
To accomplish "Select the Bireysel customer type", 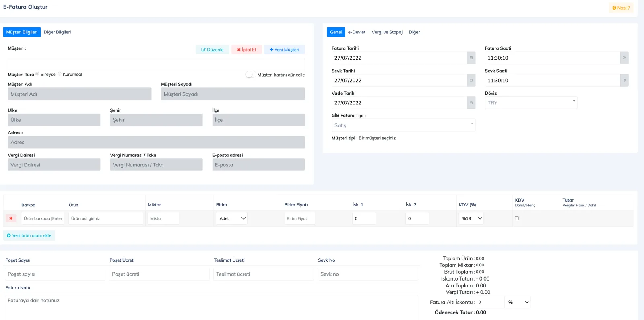I will click(x=37, y=74).
